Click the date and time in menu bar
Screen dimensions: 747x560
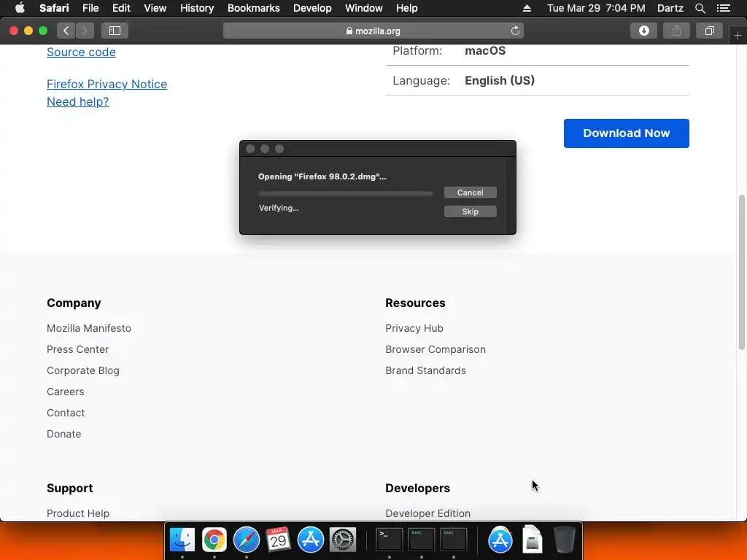point(596,8)
